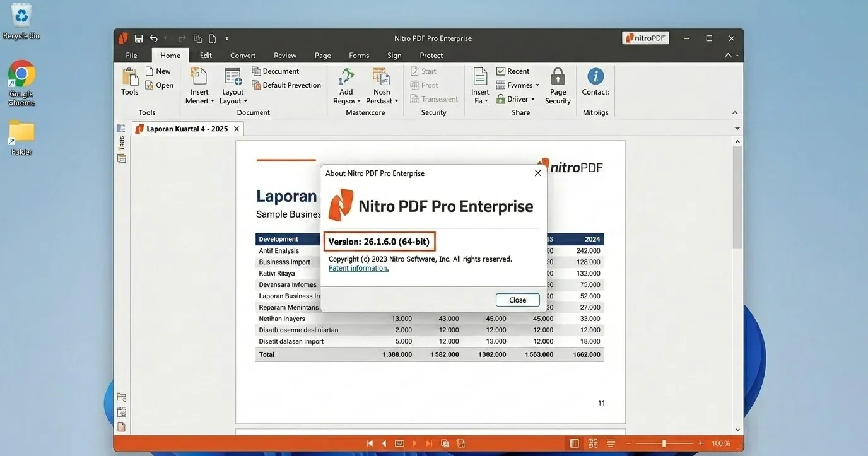The width and height of the screenshot is (868, 456).
Task: Switch to the Convert ribbon tab
Action: click(x=243, y=56)
